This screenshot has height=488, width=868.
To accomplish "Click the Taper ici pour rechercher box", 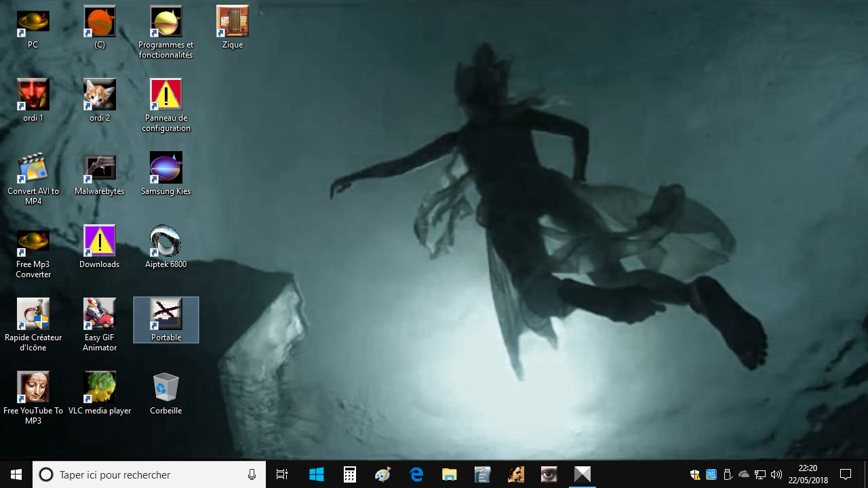I will (149, 474).
